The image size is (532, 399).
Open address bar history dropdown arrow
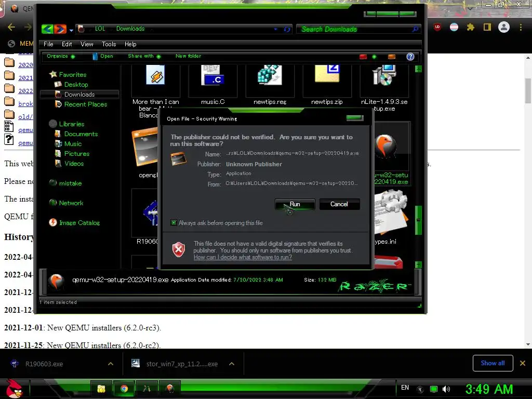(275, 30)
